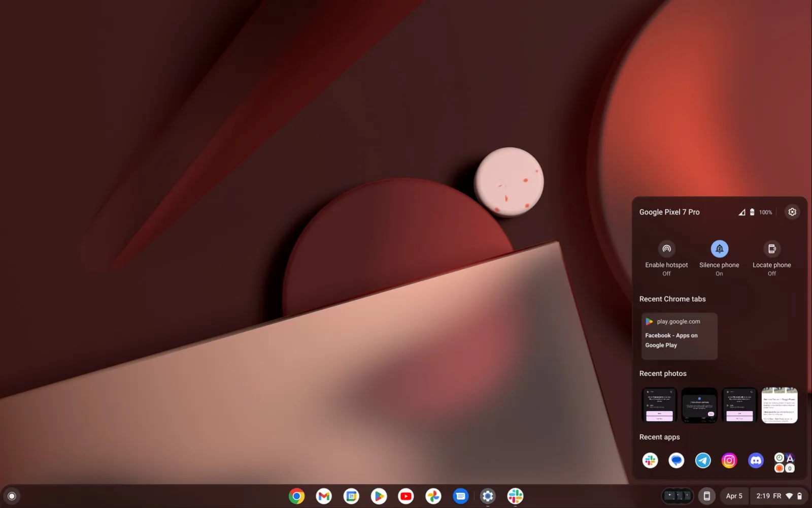Launch Instagram from Recent apps
Viewport: 812px width, 508px height.
(x=729, y=461)
